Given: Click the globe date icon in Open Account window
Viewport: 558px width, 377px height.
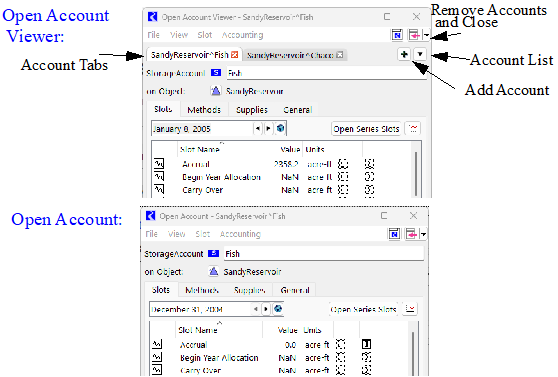Looking at the screenshot, I should coord(278,309).
